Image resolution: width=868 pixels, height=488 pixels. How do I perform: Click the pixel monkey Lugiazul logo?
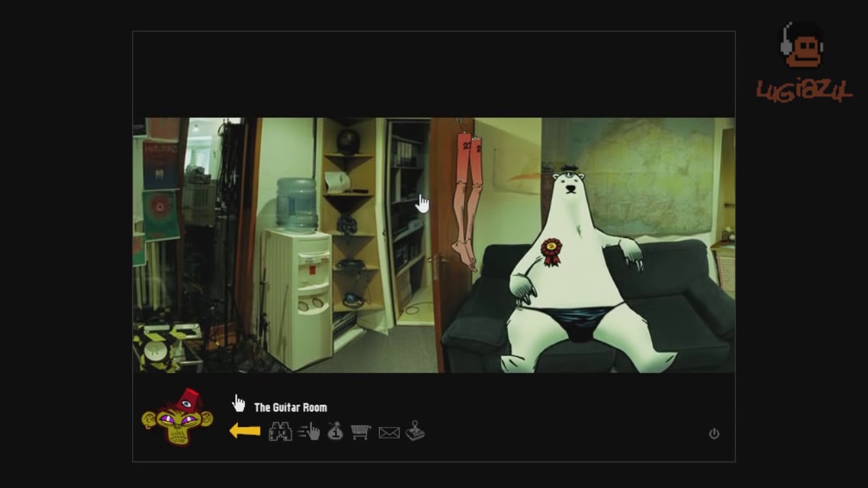(x=804, y=63)
